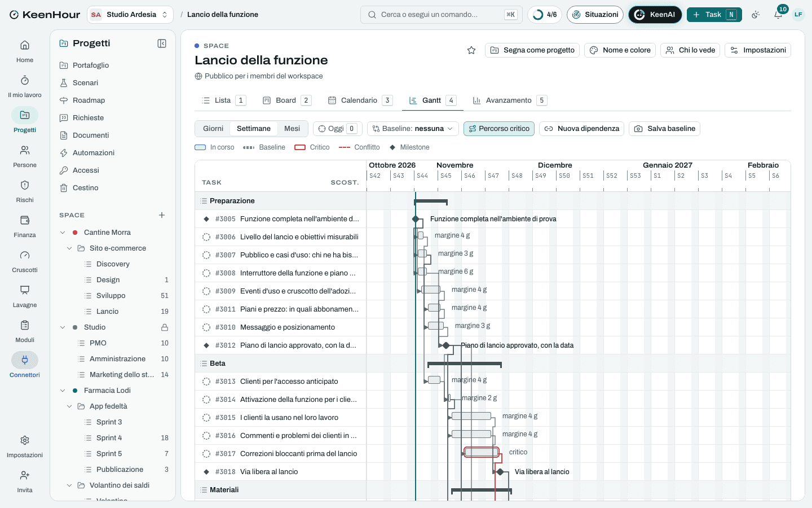The height and width of the screenshot is (508, 812).
Task: Open the Persone section
Action: pos(25,156)
